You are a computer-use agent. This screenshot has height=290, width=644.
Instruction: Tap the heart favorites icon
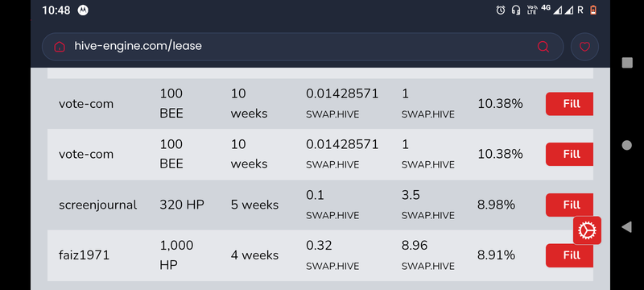click(x=584, y=47)
